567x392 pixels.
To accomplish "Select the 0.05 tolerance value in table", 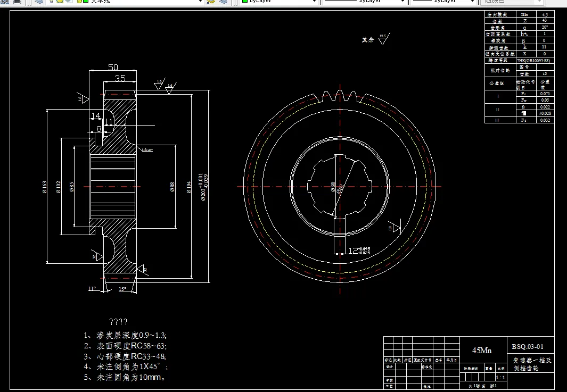I will click(x=545, y=100).
